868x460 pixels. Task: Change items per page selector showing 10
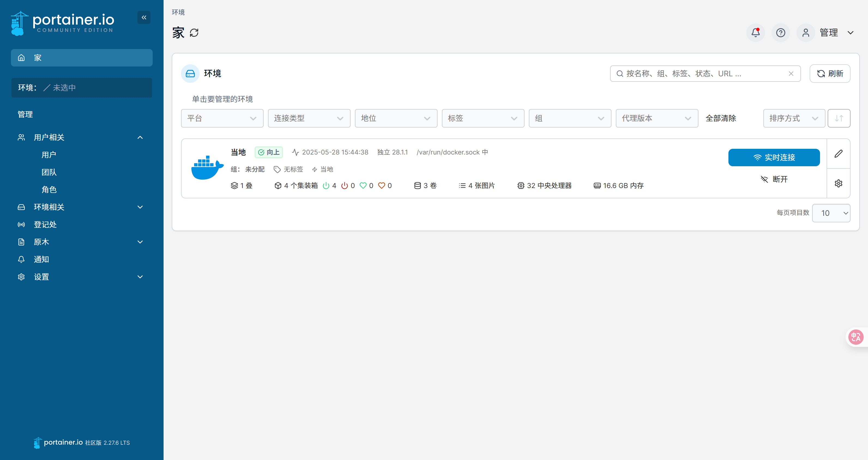click(831, 213)
